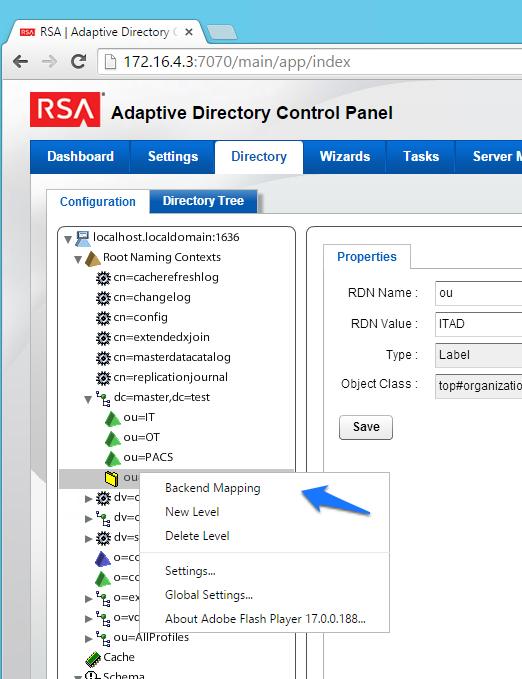Collapse the dc=master,dc=test branch
The height and width of the screenshot is (679, 522).
pos(88,399)
